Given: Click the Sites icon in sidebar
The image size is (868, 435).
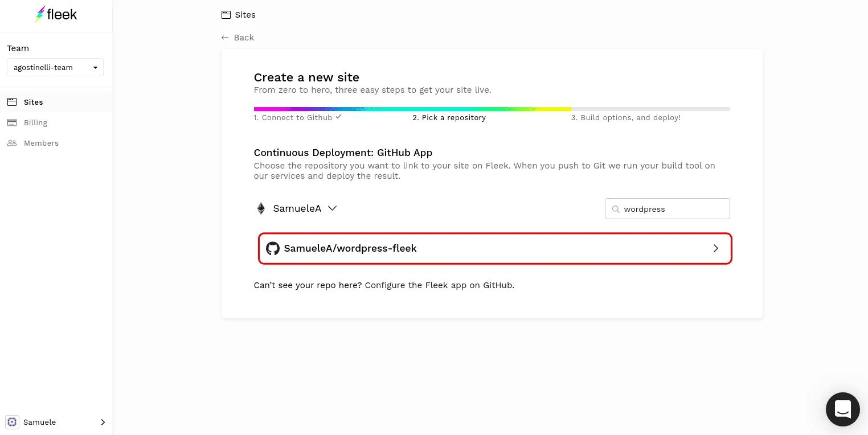Looking at the screenshot, I should point(12,102).
